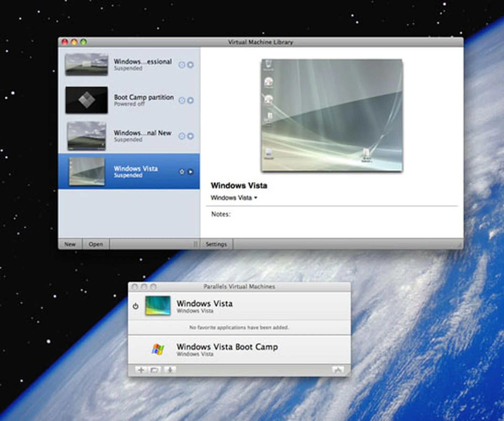Open the Windows Vista OS type dropdown
Screen dimensions: 504x421
[x=234, y=198]
